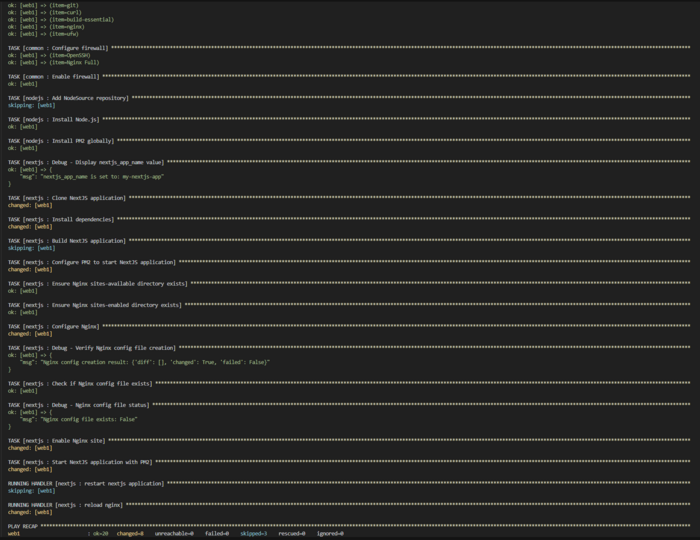Click the "ok=20" recap value

100,534
